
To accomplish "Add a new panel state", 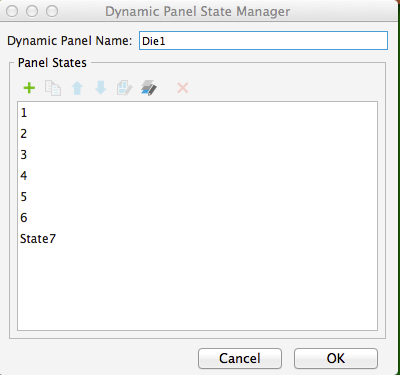I will [29, 88].
